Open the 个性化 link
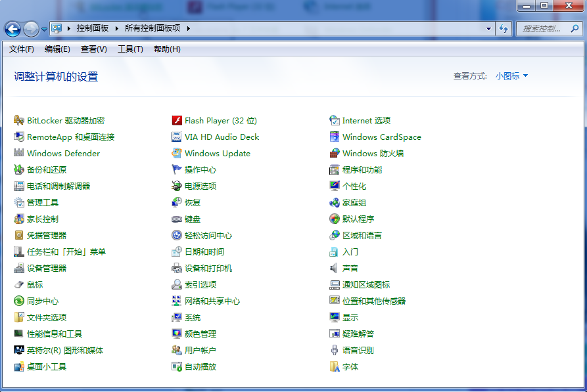 click(x=354, y=186)
